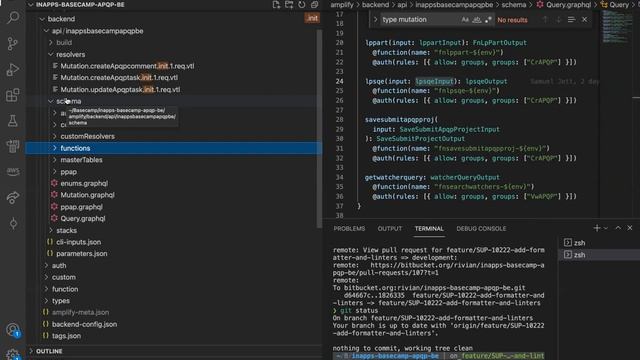Open the new terminal profile dropdown
This screenshot has height=360, width=640.
pos(606,228)
